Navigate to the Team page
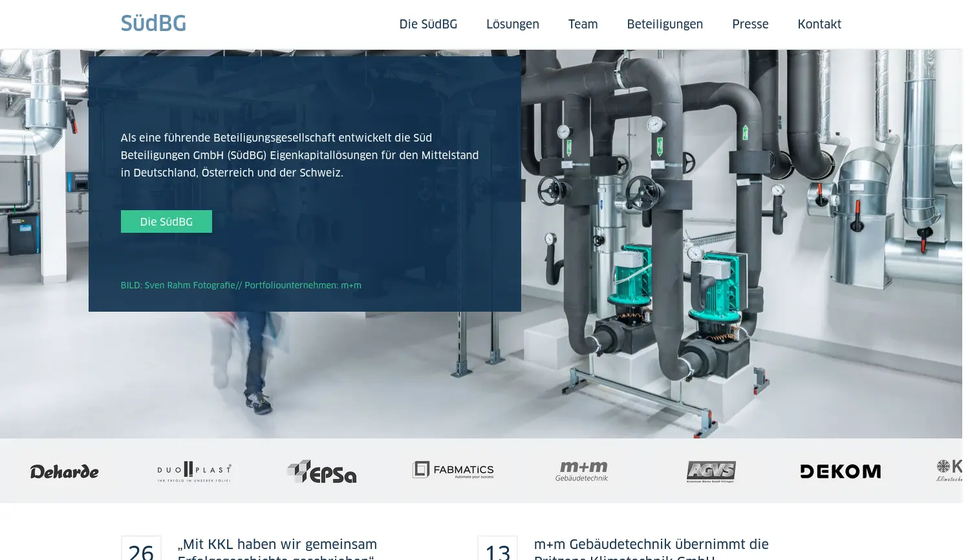 point(583,24)
